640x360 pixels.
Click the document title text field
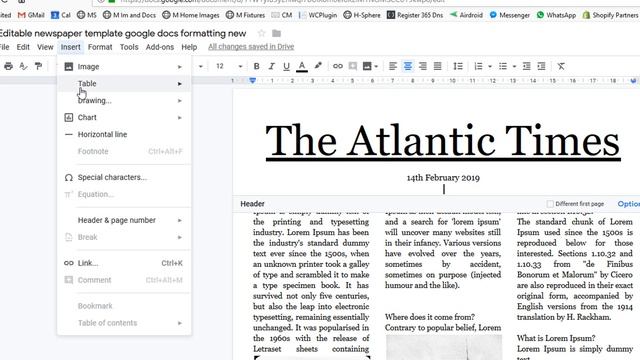(x=123, y=33)
